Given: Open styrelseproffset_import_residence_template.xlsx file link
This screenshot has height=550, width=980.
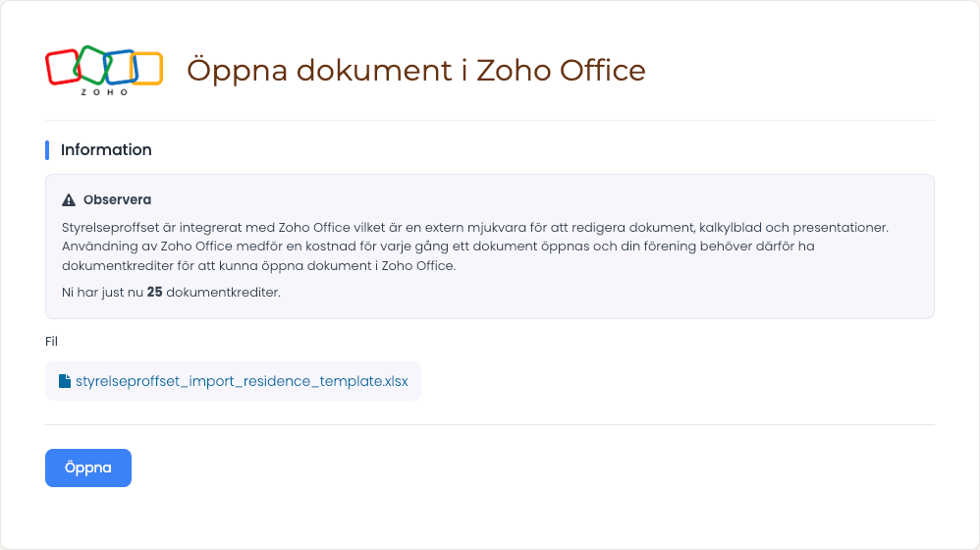Looking at the screenshot, I should [x=242, y=381].
